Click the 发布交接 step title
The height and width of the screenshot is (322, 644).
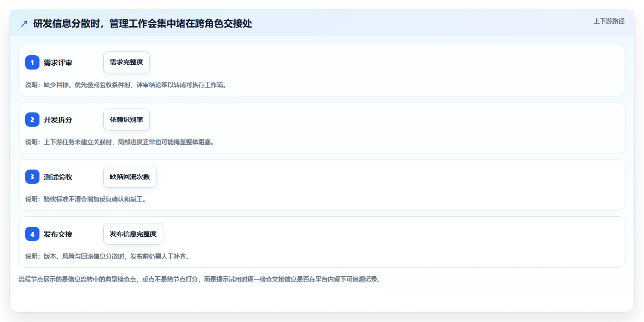(x=58, y=234)
